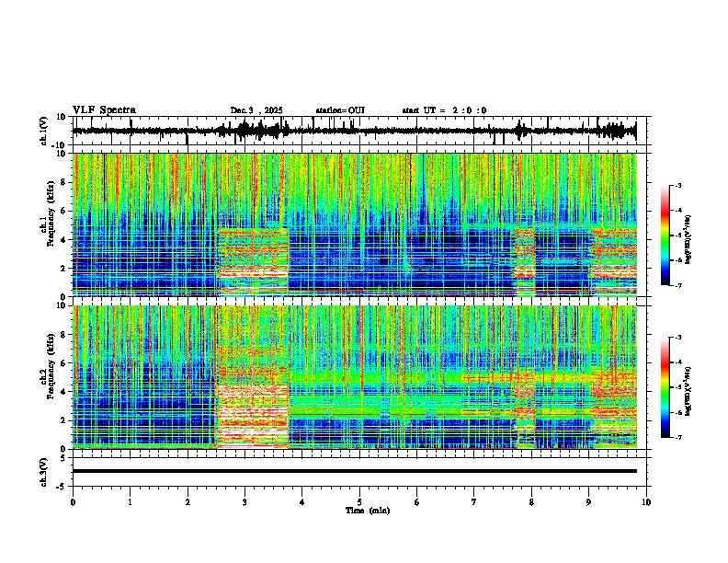
Task: Click the flat ch.3 voltage trace line
Action: (x=354, y=471)
